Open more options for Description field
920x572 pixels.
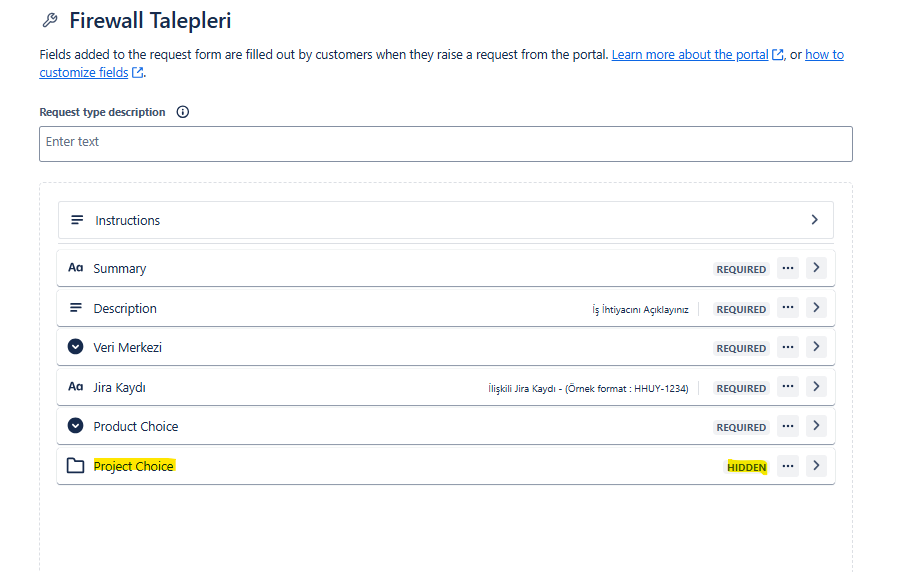click(x=787, y=307)
